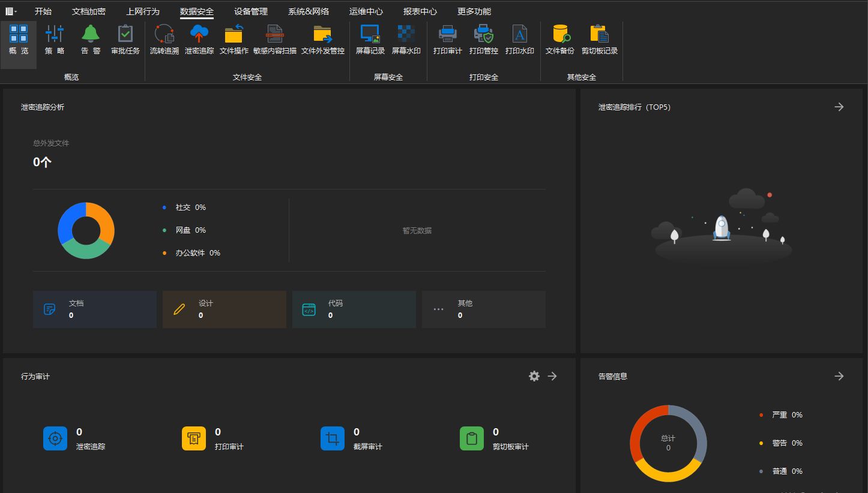Click the 网盘 0% legend entry
868x493 pixels.
184,230
